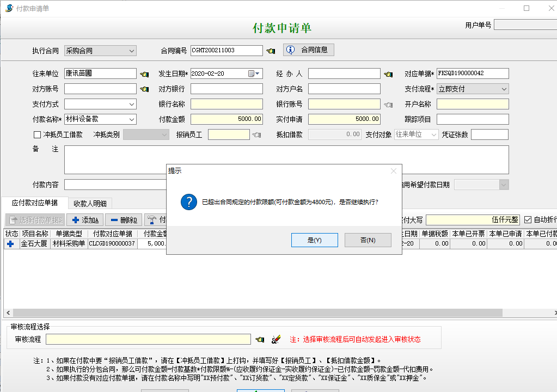Click lookup hand icon next to 往来单位
This screenshot has width=557, height=392.
coord(144,74)
